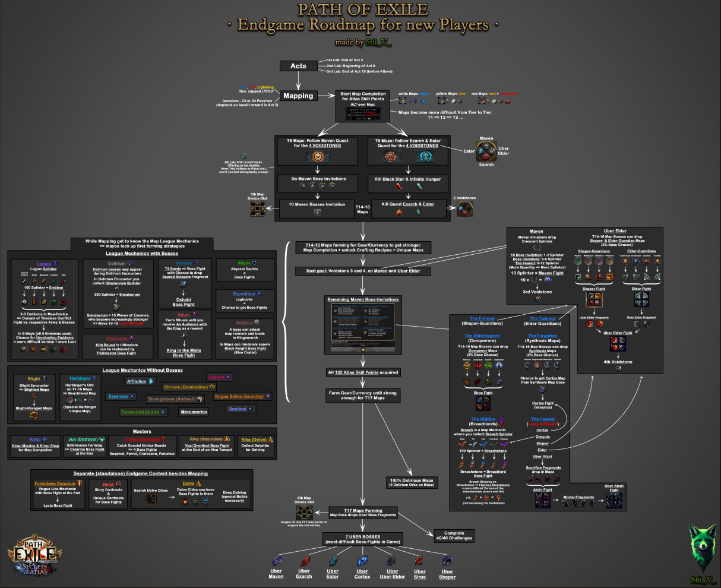The image size is (721, 588).
Task: Click the Rogue Exiles (Anarchy) label
Action: 242,397
